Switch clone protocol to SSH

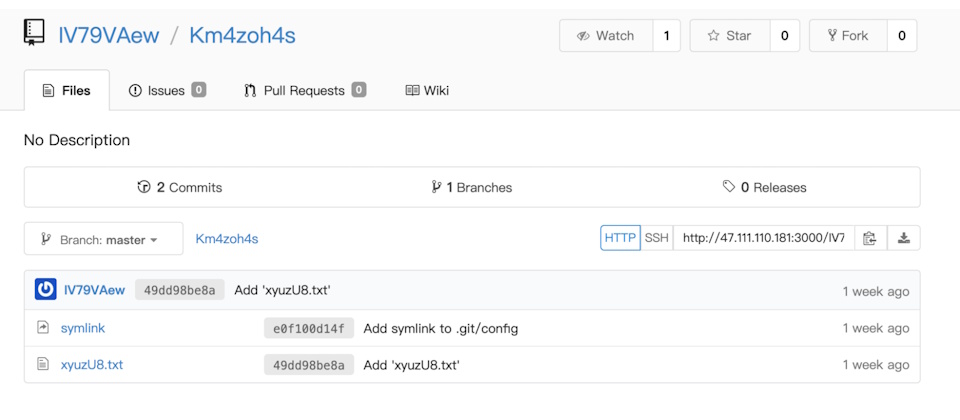(x=656, y=238)
